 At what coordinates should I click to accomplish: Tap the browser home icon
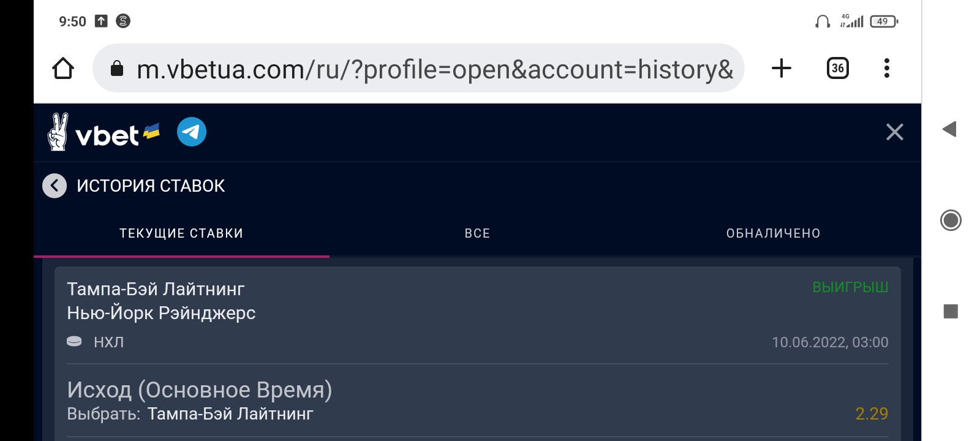(x=63, y=69)
